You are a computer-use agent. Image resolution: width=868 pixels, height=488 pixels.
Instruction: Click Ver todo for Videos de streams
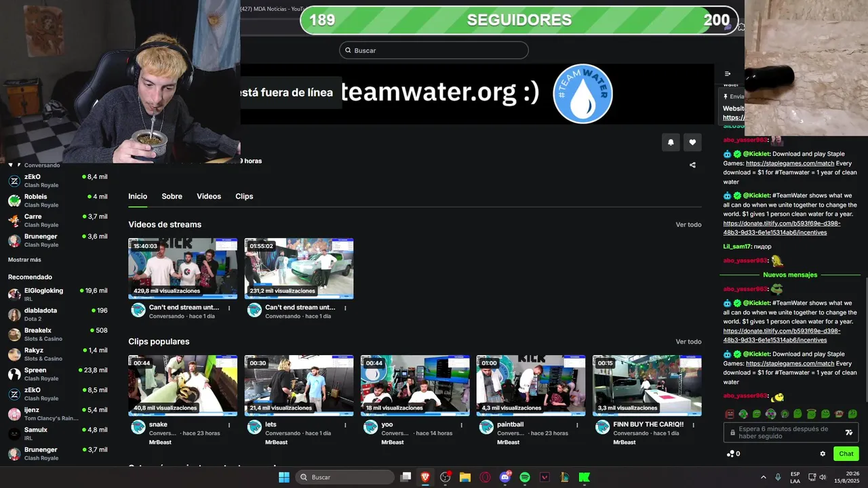click(688, 225)
